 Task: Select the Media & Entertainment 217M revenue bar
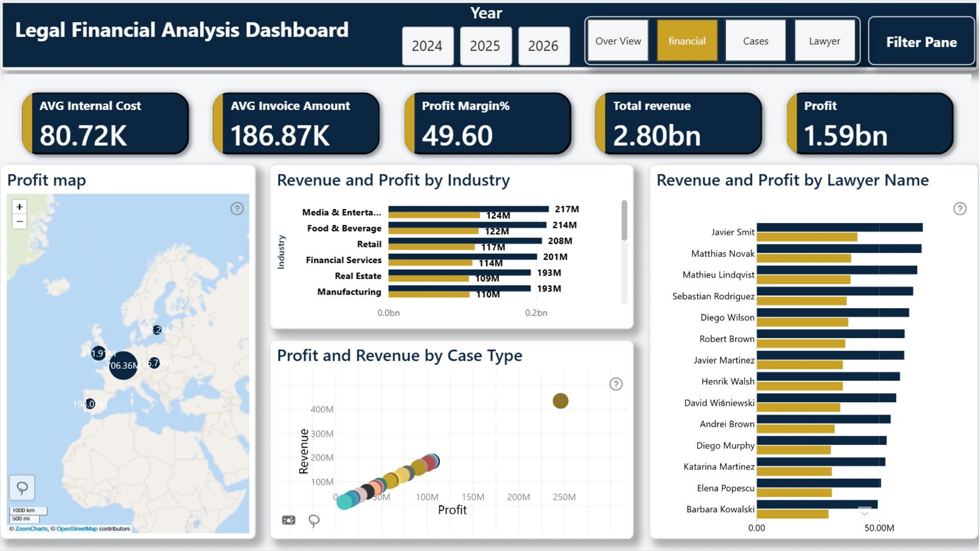(x=468, y=209)
